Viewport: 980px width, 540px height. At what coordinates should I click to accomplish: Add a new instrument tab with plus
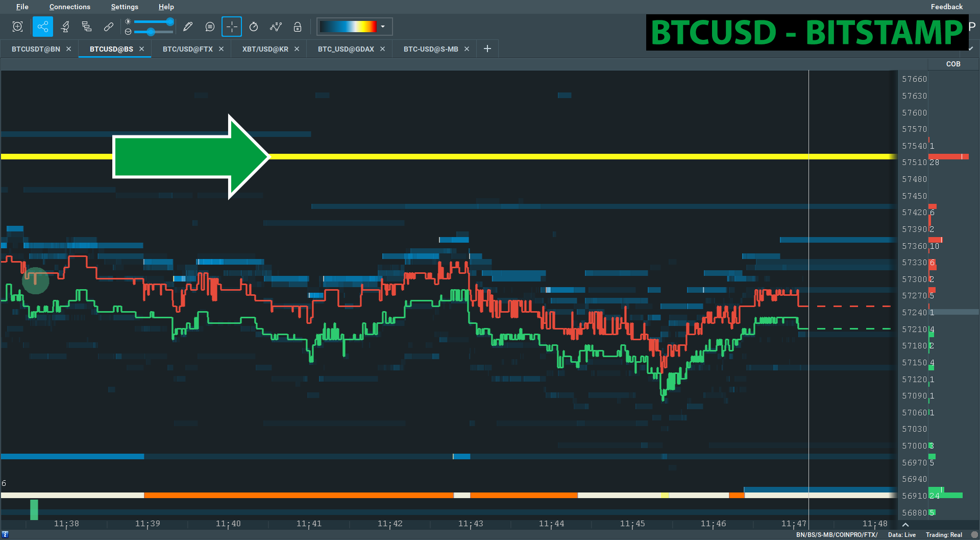coord(487,49)
